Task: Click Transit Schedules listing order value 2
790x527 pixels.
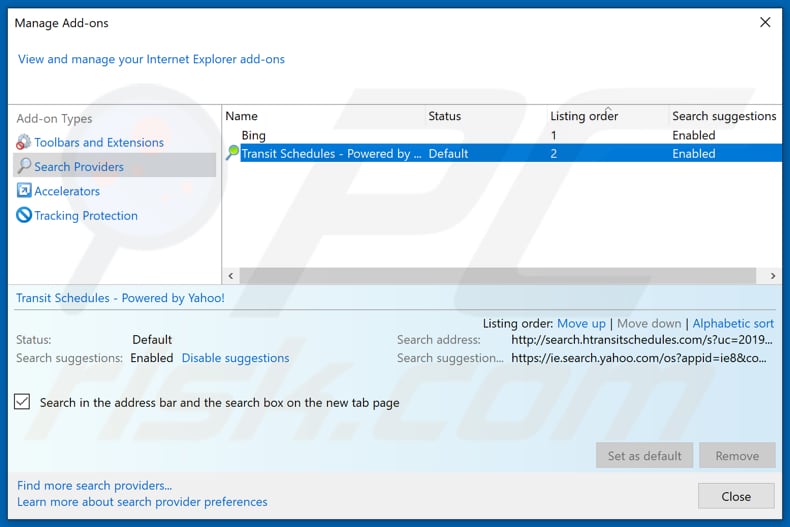Action: click(x=554, y=154)
